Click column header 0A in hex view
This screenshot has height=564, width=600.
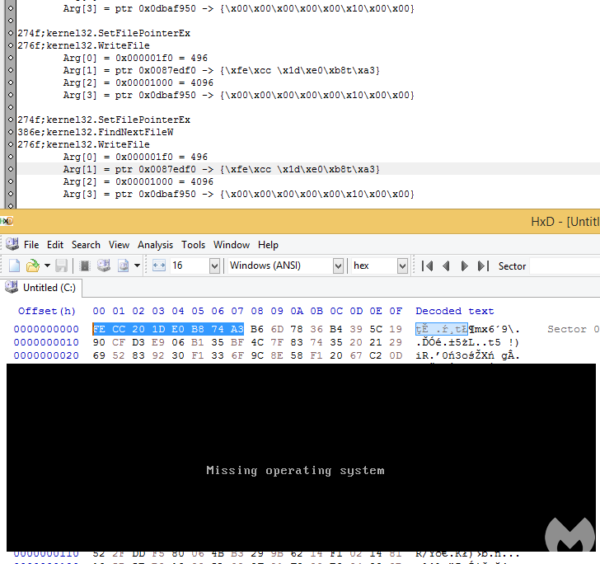(x=297, y=311)
